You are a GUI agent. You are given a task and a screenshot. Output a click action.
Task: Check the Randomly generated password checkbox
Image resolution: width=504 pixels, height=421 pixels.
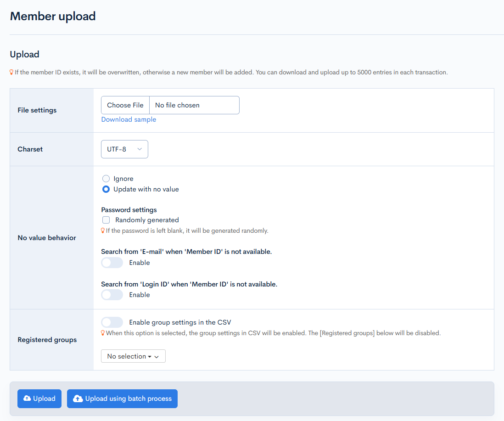coord(106,220)
